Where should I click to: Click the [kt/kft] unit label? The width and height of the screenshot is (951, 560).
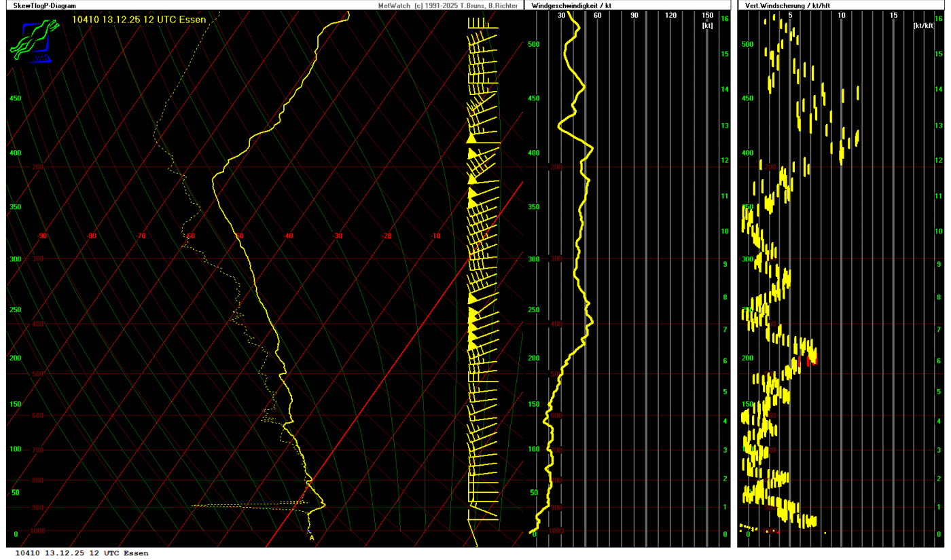(923, 25)
